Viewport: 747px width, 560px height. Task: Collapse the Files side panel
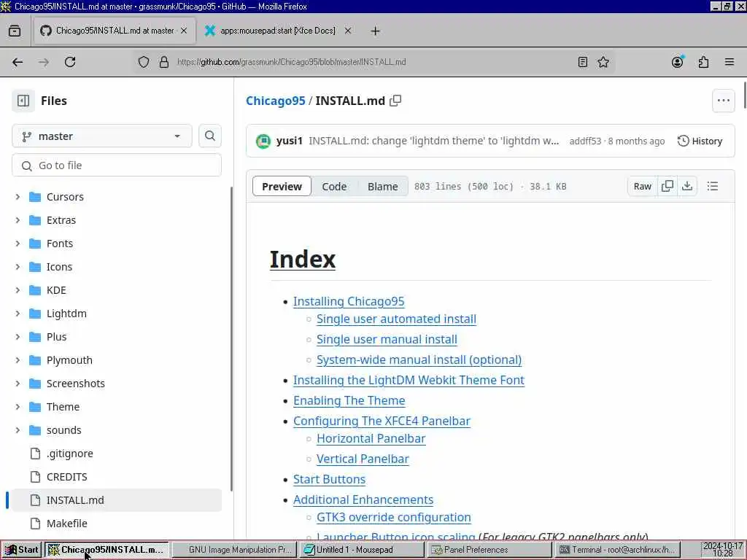click(x=23, y=101)
